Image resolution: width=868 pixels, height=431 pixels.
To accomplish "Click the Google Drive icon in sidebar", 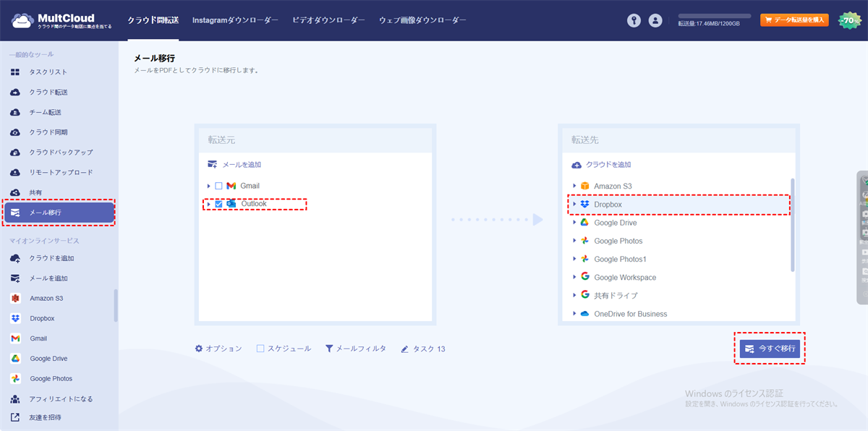I will (x=15, y=359).
